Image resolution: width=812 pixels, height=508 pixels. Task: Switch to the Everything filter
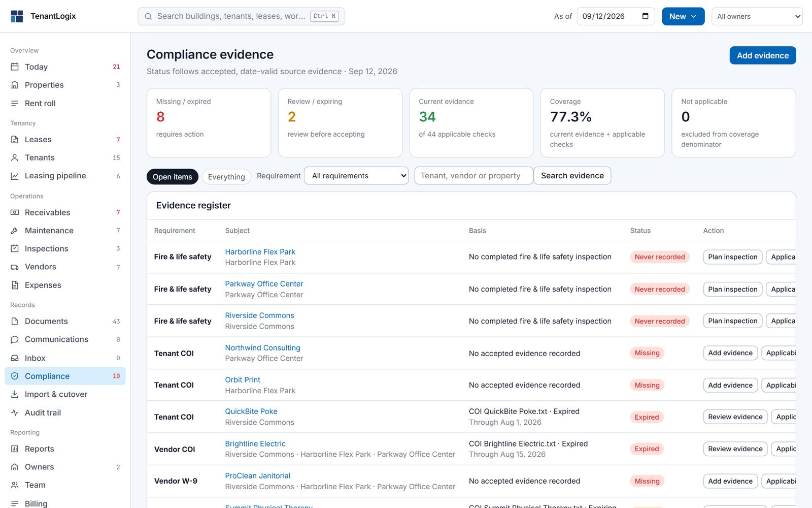tap(226, 177)
